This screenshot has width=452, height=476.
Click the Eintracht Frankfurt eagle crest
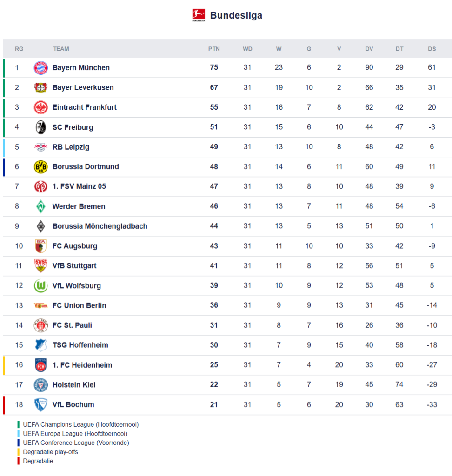pos(41,107)
